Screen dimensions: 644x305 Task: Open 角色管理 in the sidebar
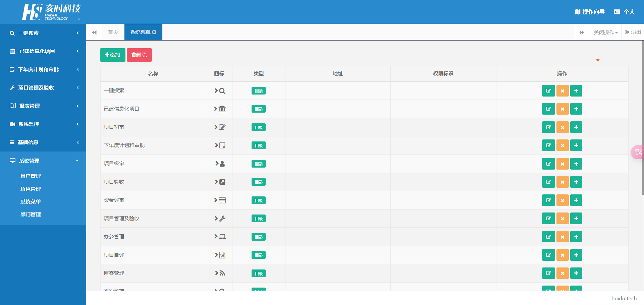[31, 189]
